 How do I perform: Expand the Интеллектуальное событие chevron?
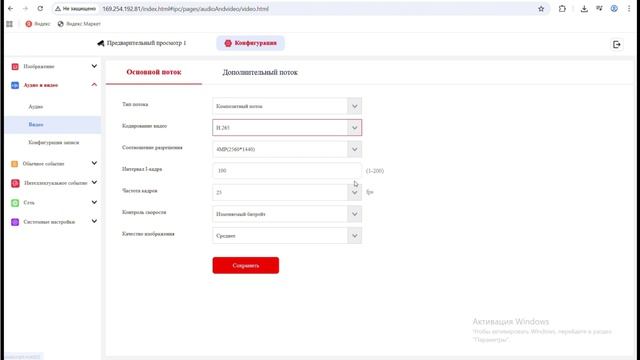click(94, 182)
